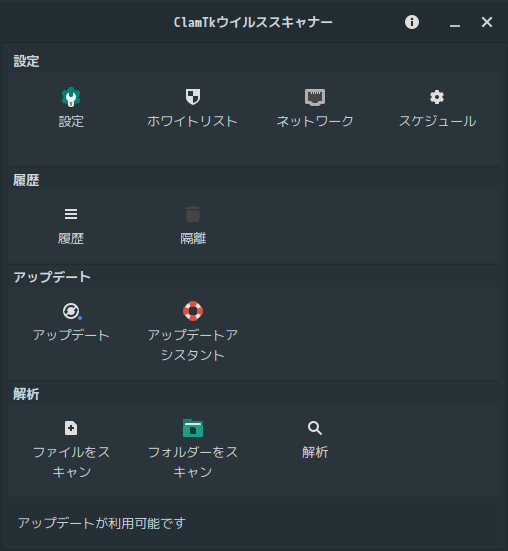Click the ファイルをスキャン file icon

coord(71,428)
